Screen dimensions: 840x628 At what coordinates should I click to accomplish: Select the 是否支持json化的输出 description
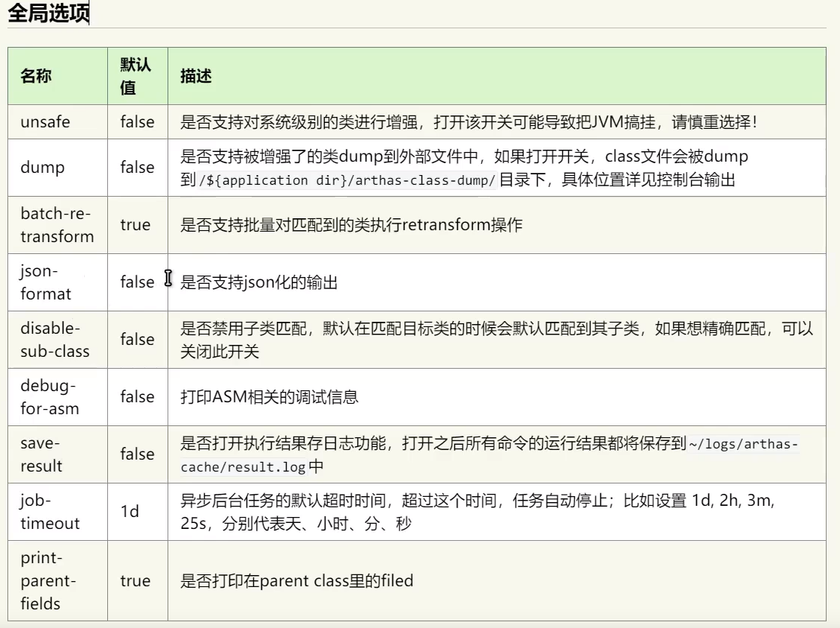click(258, 282)
